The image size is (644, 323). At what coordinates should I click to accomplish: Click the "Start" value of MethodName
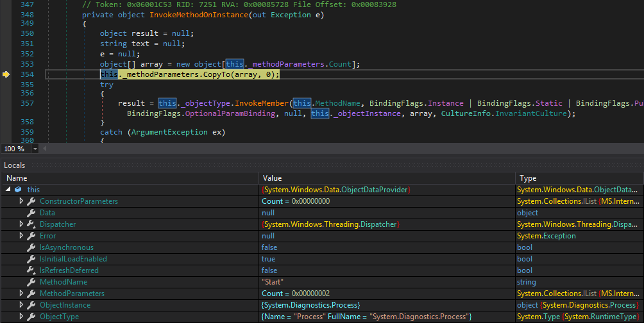[x=273, y=282]
